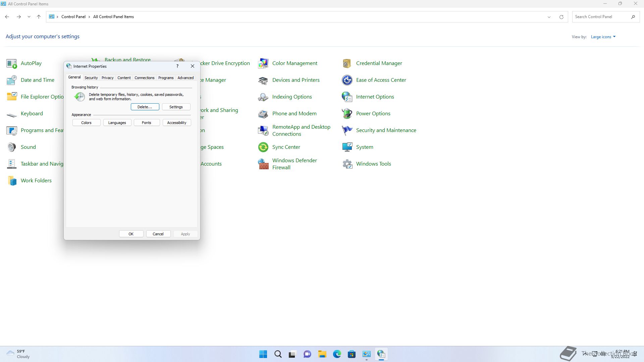This screenshot has height=362, width=644.
Task: Click the Delete... browsing history button
Action: coord(145,107)
